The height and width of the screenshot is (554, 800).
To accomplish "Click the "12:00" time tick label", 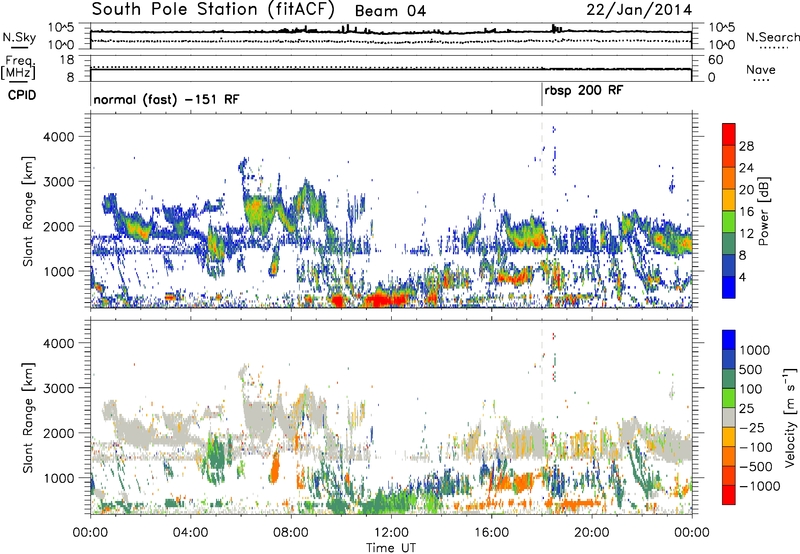I will [x=391, y=532].
